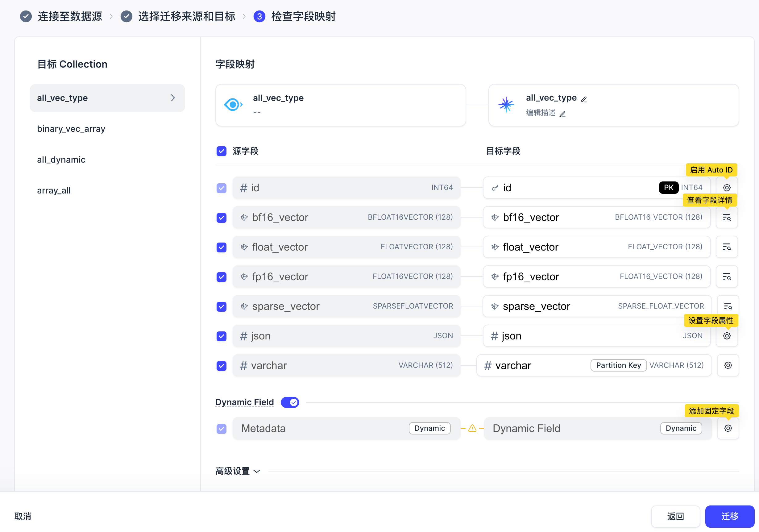Image resolution: width=759 pixels, height=532 pixels.
Task: Select binary_vec_array collection
Action: (71, 129)
